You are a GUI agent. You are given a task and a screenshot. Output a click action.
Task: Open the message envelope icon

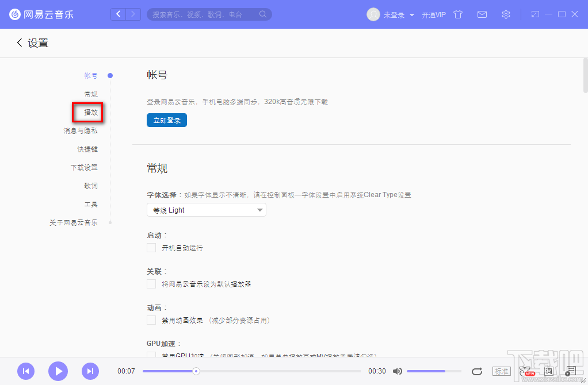click(x=482, y=14)
